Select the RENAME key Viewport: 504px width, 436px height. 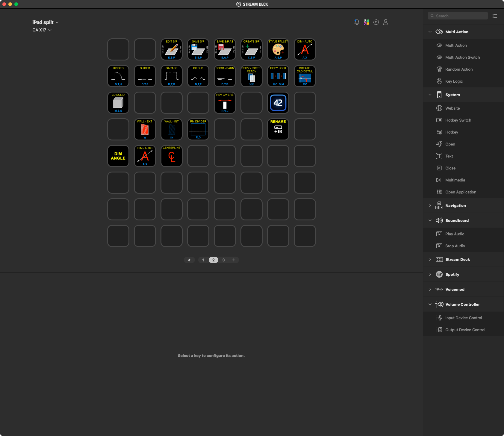278,129
